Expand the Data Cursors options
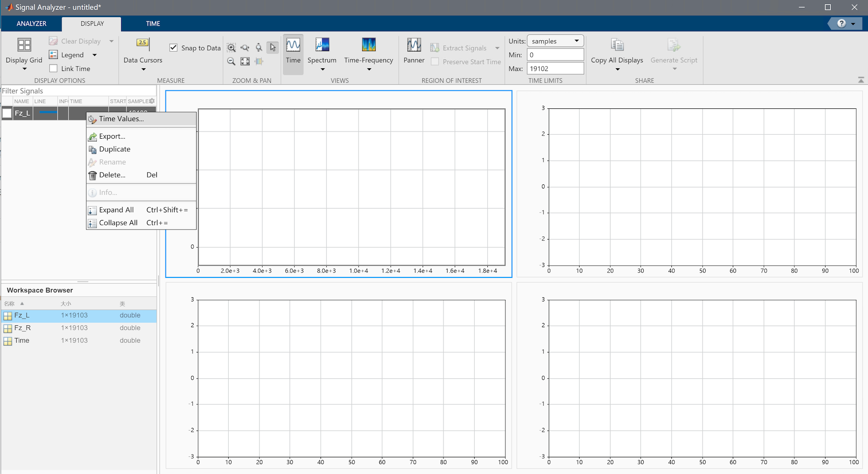This screenshot has height=474, width=868. pos(142,69)
